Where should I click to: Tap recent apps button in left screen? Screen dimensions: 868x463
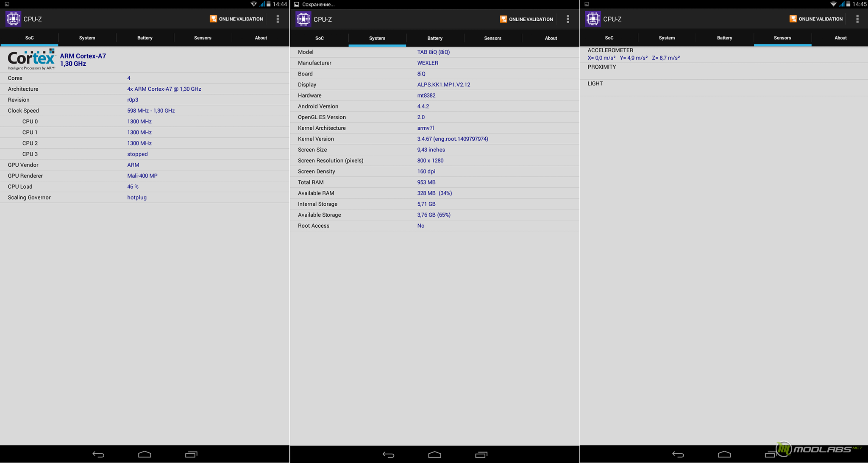click(x=191, y=454)
